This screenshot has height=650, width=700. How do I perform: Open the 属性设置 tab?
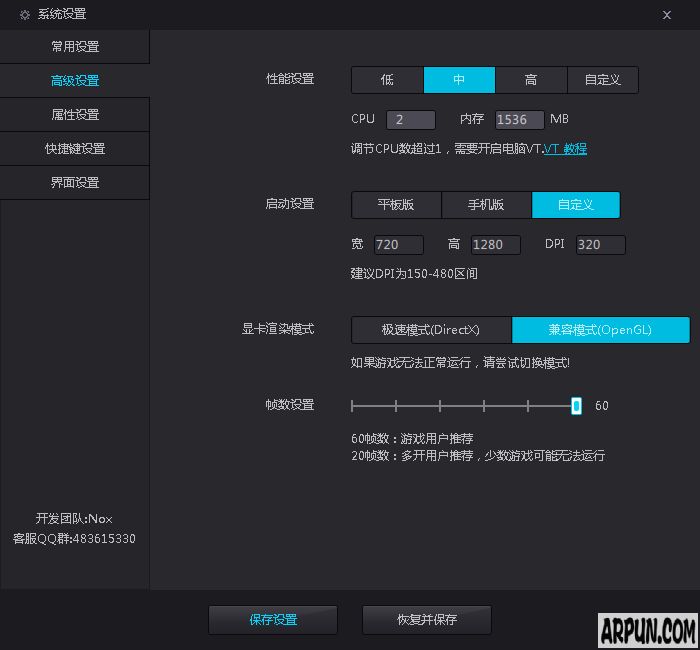click(75, 115)
